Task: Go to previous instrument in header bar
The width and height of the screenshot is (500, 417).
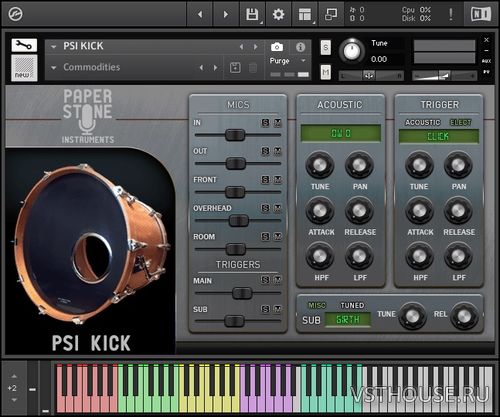Action: (x=200, y=14)
